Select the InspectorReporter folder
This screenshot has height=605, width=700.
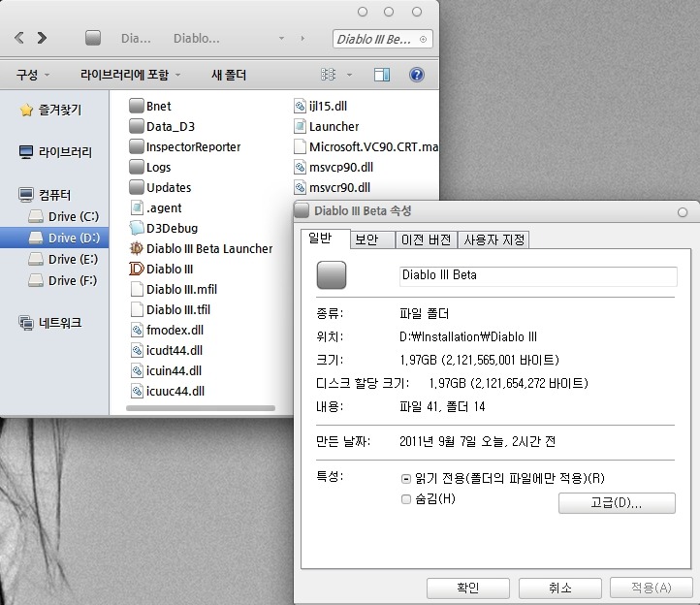click(185, 146)
